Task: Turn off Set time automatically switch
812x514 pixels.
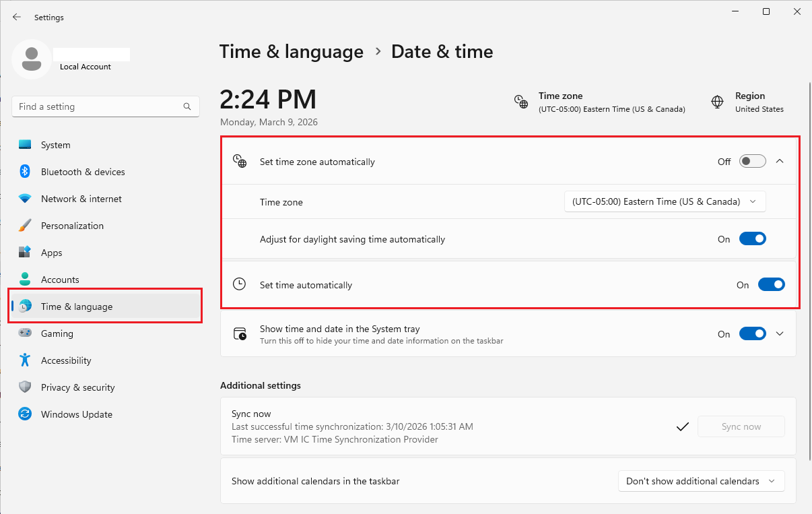Action: pos(771,285)
